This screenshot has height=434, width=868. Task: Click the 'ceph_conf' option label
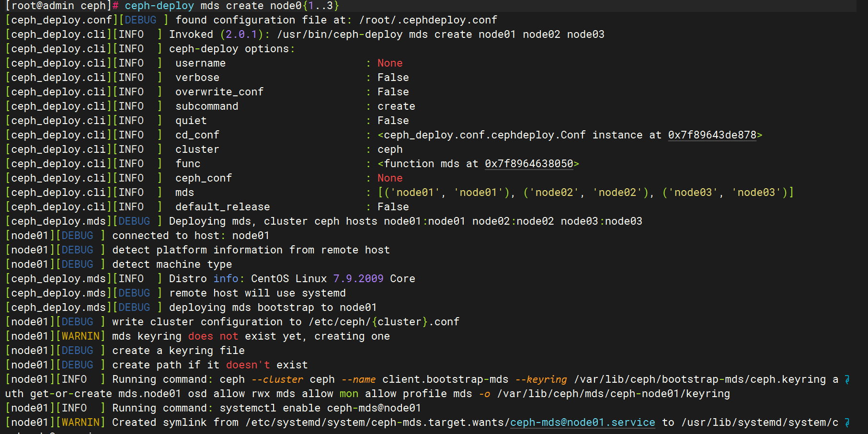click(x=204, y=178)
